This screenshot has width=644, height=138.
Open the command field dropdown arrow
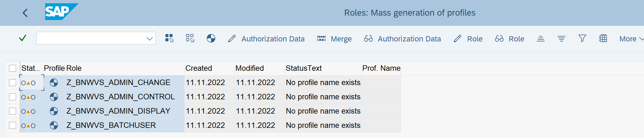(x=150, y=39)
